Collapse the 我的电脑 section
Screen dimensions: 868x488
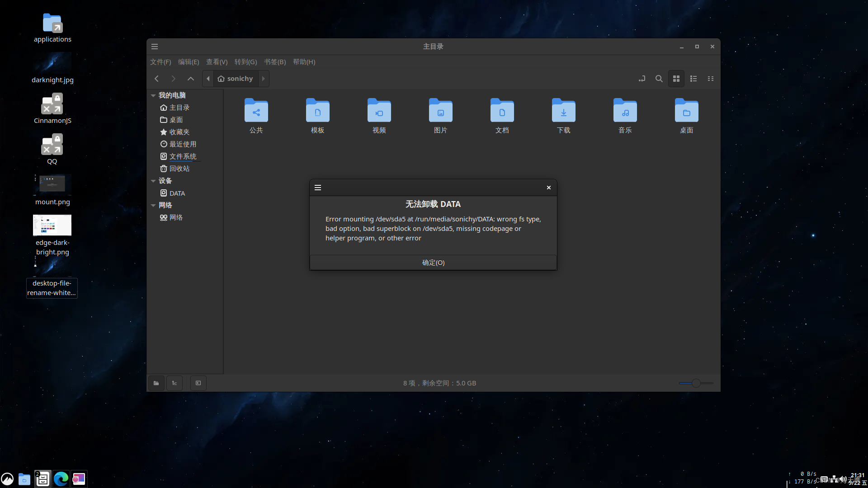(153, 95)
